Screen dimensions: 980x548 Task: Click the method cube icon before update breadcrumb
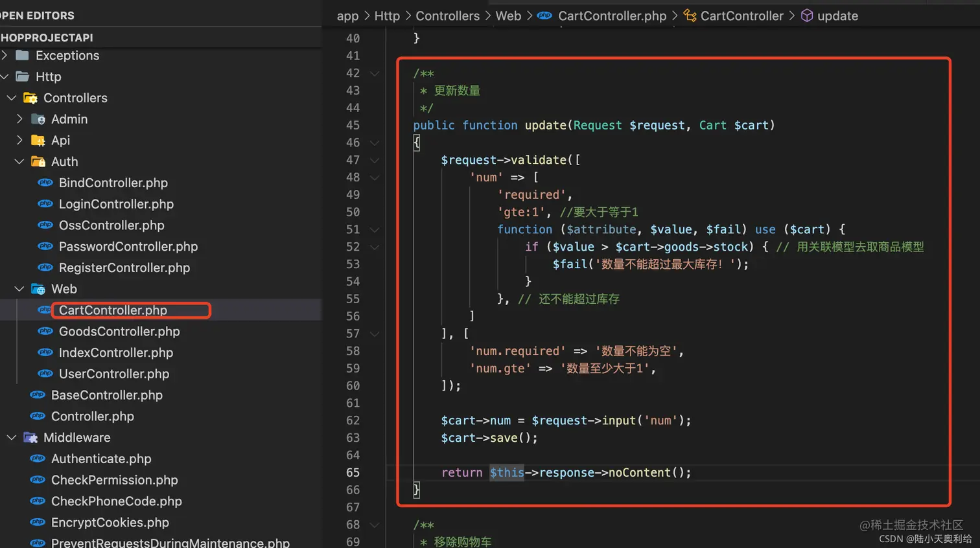point(807,16)
